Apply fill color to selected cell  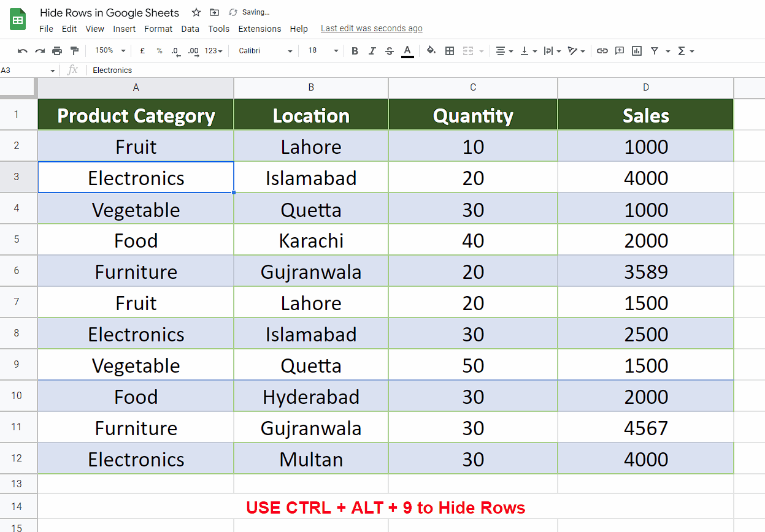click(431, 50)
